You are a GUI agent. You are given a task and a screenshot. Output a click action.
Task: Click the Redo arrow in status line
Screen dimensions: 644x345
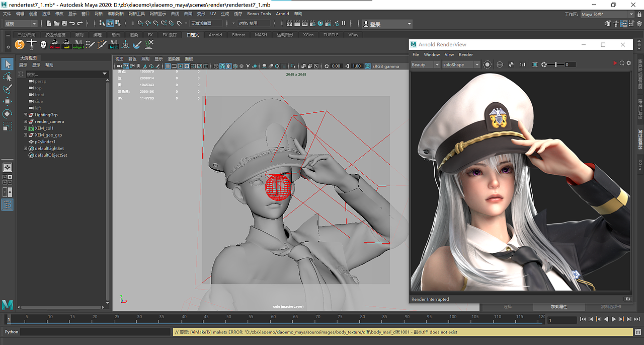[x=80, y=23]
